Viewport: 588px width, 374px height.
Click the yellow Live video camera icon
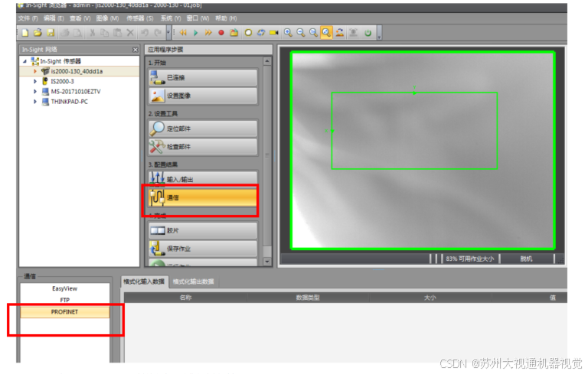[x=274, y=33]
